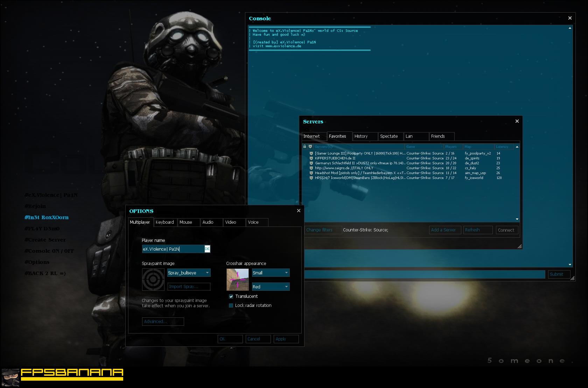This screenshot has width=588, height=388.
Task: Click the Servers window resize grip
Action: tap(519, 246)
